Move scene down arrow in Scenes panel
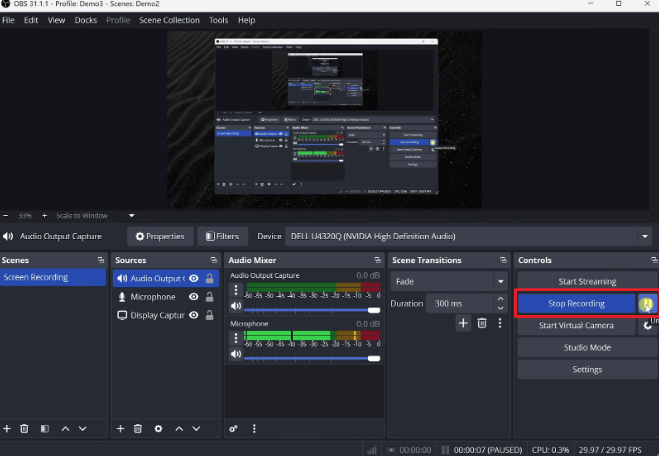Image resolution: width=659 pixels, height=456 pixels. 83,429
